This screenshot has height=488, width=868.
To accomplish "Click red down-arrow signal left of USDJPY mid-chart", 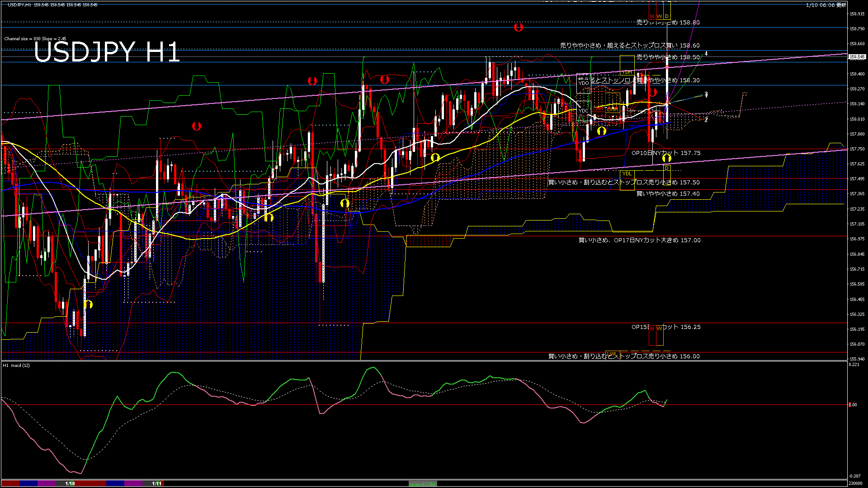I will point(196,126).
